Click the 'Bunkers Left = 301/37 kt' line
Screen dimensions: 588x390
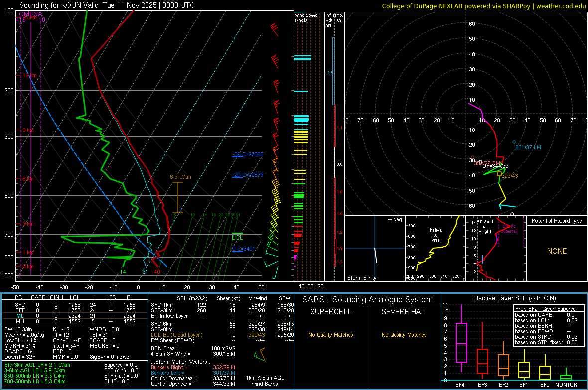193,373
